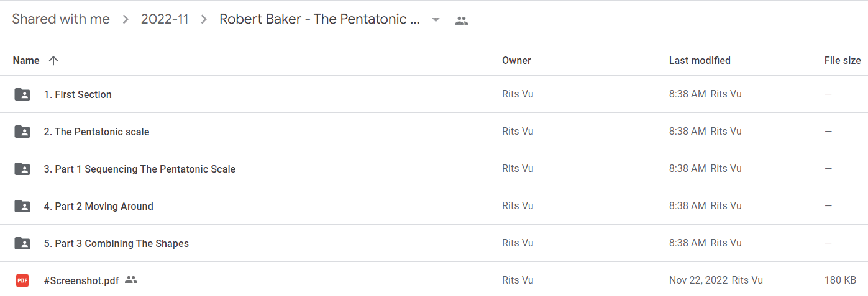This screenshot has height=296, width=868.
Task: Sort by the File size column header
Action: coord(843,60)
